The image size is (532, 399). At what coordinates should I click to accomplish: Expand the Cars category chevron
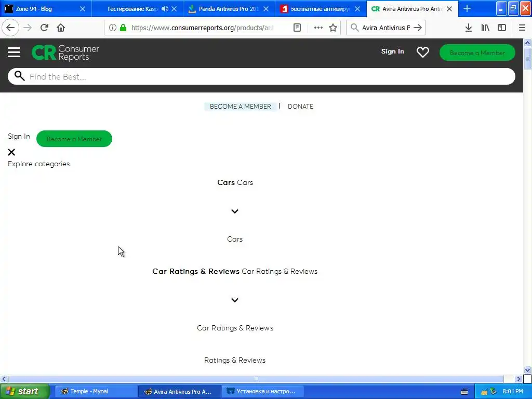point(235,211)
